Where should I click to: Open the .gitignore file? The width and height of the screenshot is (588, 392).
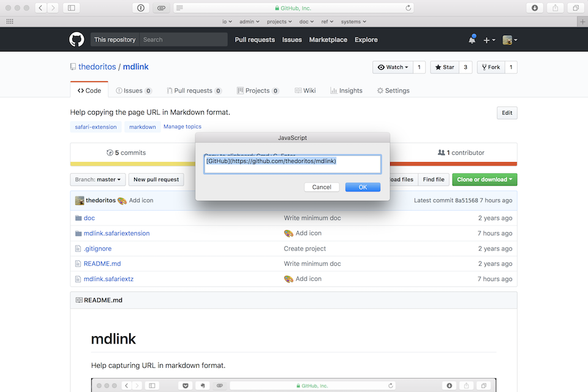point(97,249)
